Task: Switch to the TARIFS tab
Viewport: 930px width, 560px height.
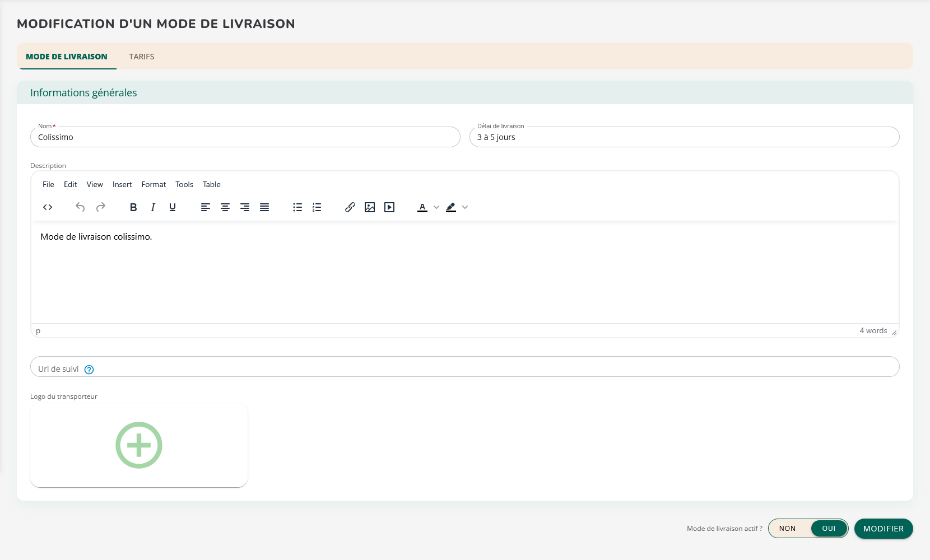Action: click(x=142, y=57)
